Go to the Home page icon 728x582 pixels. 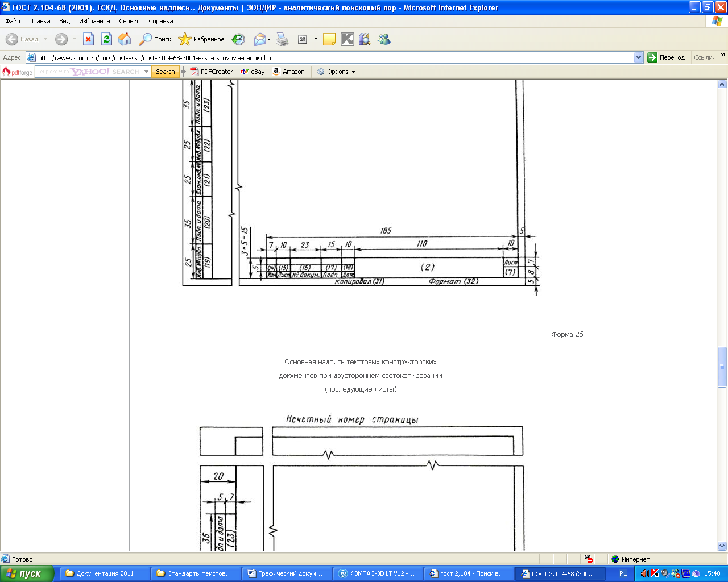[125, 39]
